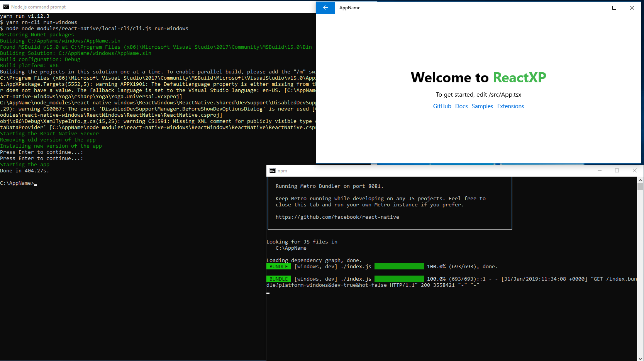Maximize the npm console window
644x361 pixels.
click(x=617, y=170)
